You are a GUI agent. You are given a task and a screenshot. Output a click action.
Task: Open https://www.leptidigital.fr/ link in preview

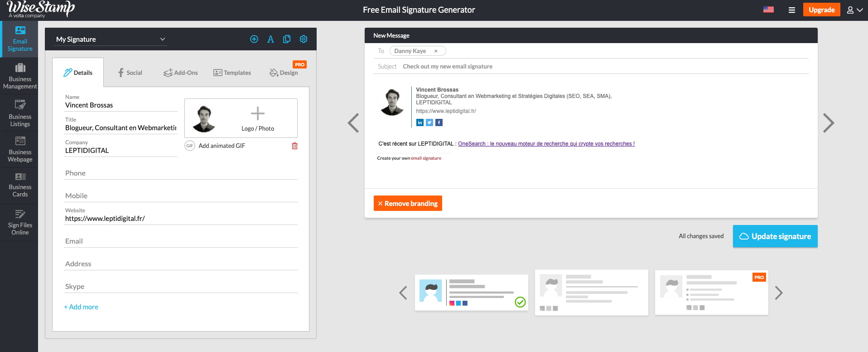pyautogui.click(x=446, y=111)
